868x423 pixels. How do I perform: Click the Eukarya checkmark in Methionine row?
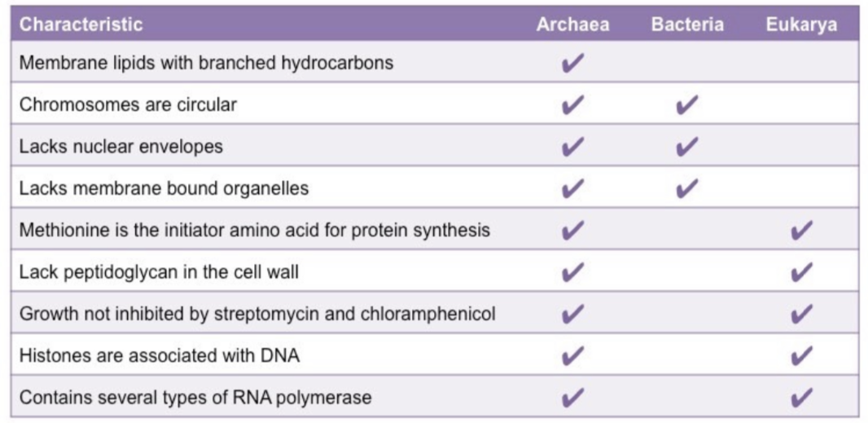[x=801, y=231]
